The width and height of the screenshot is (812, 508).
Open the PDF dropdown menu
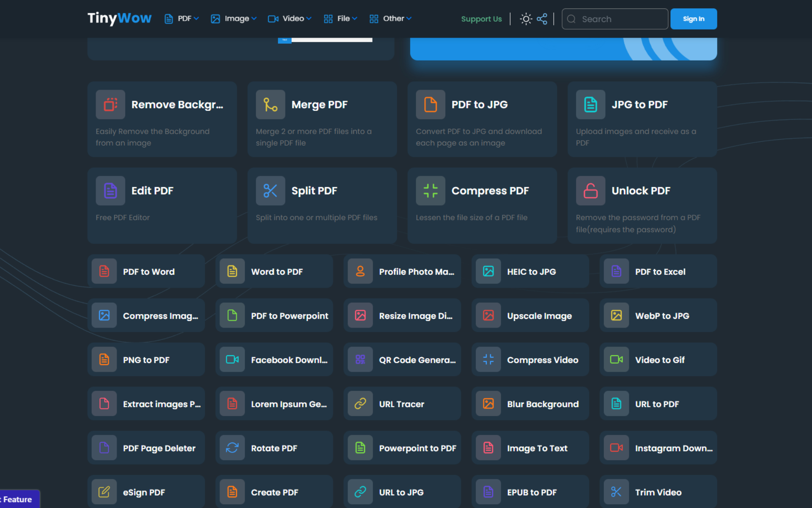(182, 19)
